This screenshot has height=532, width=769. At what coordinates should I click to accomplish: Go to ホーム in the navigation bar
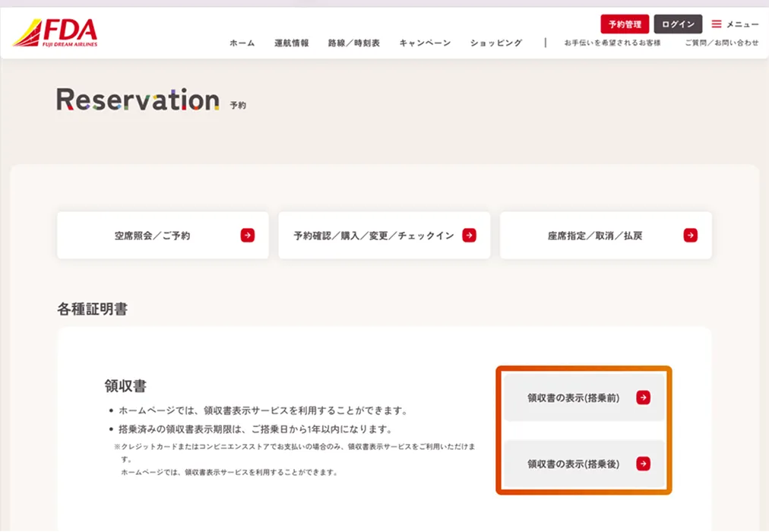[242, 43]
